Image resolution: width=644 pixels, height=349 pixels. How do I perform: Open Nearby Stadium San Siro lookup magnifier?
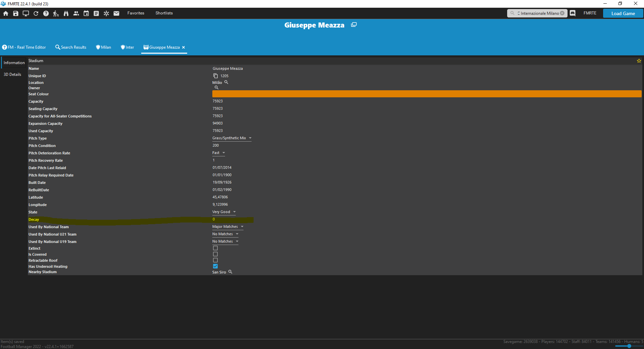pyautogui.click(x=230, y=272)
